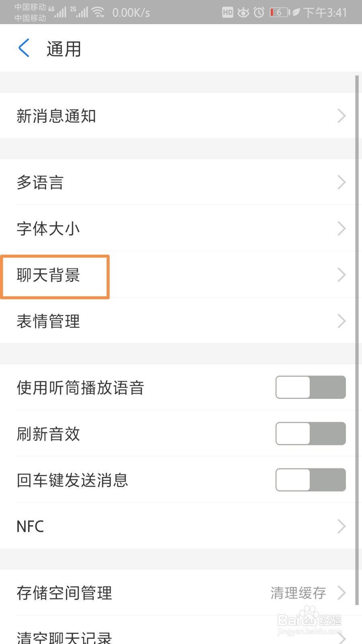Tap the leaf power-saving icon
This screenshot has width=362, height=644.
pyautogui.click(x=296, y=12)
